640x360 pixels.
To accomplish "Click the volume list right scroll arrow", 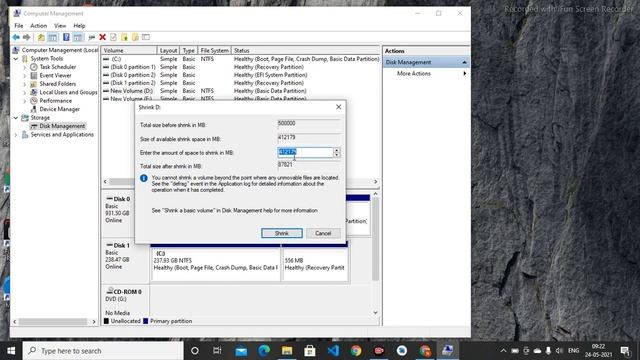I will 376,182.
